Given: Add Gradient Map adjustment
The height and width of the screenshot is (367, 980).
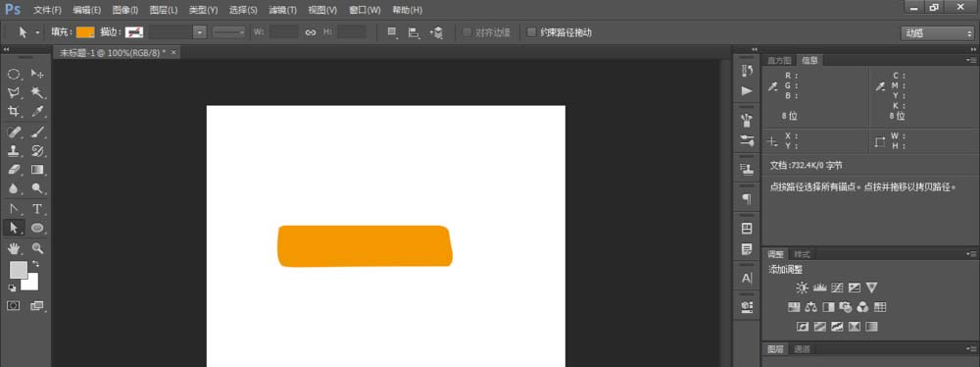Looking at the screenshot, I should pyautogui.click(x=872, y=327).
